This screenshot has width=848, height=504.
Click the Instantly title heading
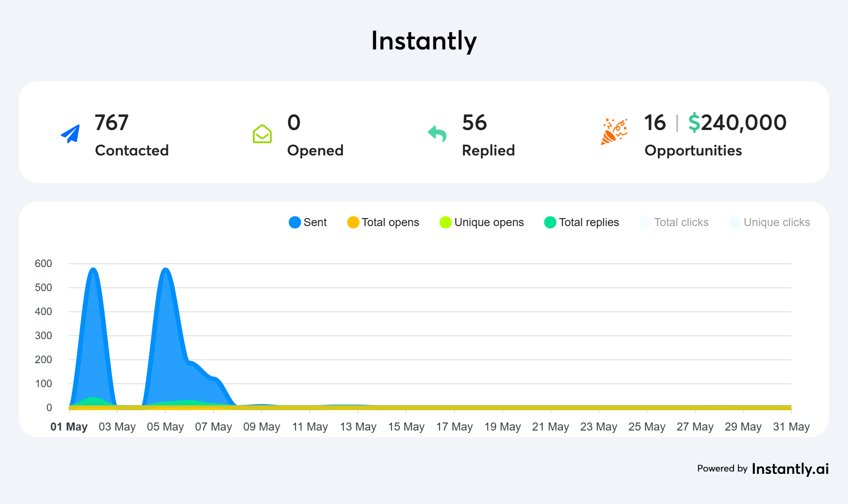(424, 41)
